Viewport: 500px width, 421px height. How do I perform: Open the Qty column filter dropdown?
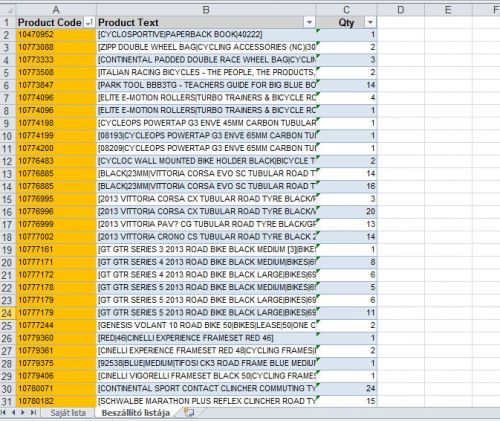370,23
